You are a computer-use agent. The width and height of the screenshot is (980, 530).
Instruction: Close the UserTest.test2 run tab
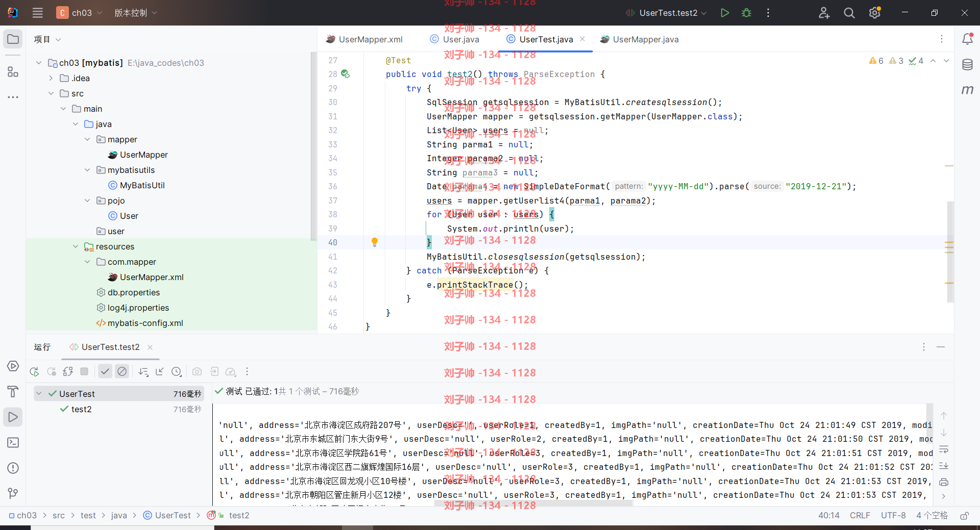150,347
